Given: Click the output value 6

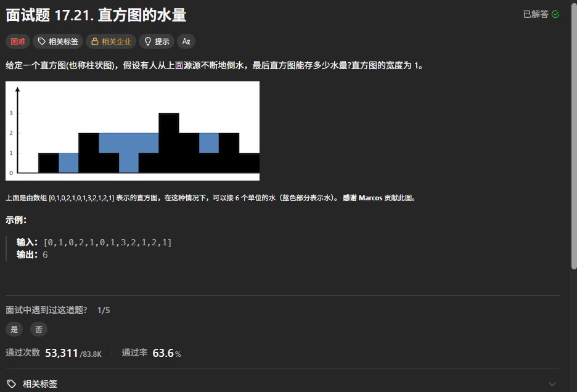Looking at the screenshot, I should [x=45, y=255].
